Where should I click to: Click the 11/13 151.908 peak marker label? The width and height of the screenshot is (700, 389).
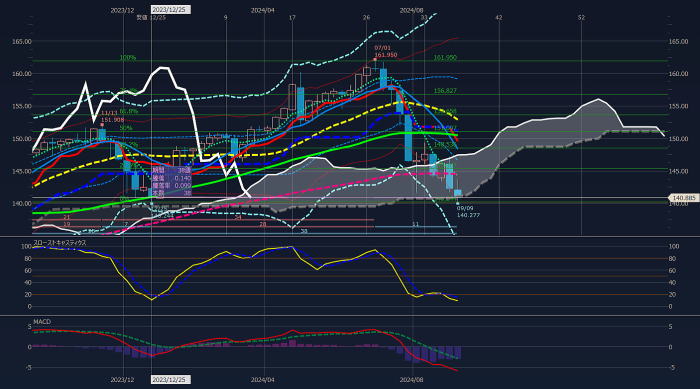point(112,117)
